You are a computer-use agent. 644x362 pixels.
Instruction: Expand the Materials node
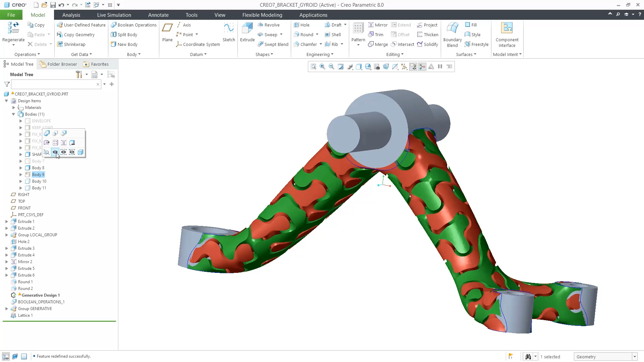point(14,108)
